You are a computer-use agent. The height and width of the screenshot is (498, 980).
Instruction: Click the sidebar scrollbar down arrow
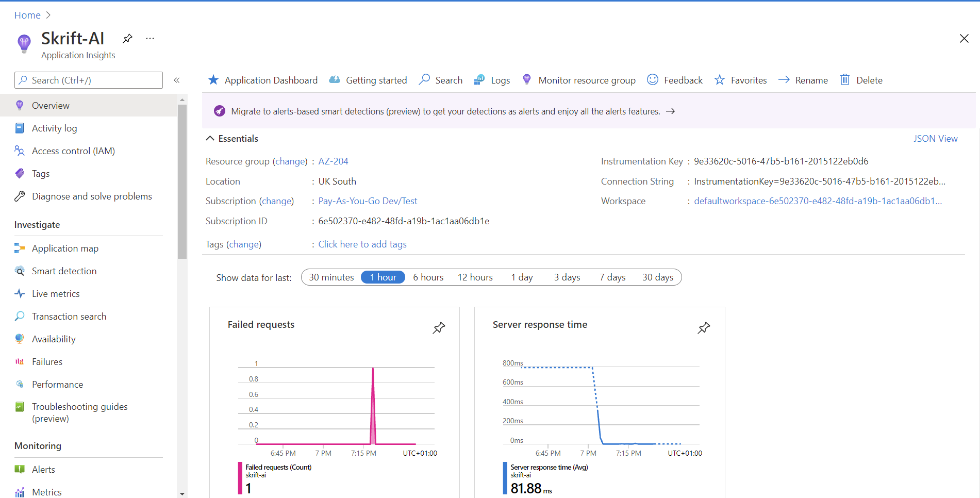pyautogui.click(x=182, y=494)
